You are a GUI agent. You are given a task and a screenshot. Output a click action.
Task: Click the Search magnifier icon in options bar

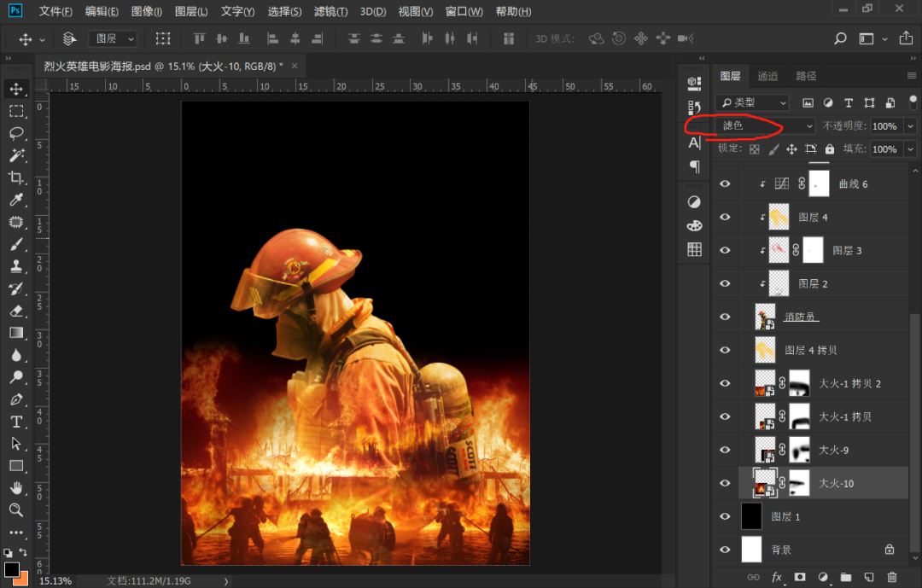point(840,38)
